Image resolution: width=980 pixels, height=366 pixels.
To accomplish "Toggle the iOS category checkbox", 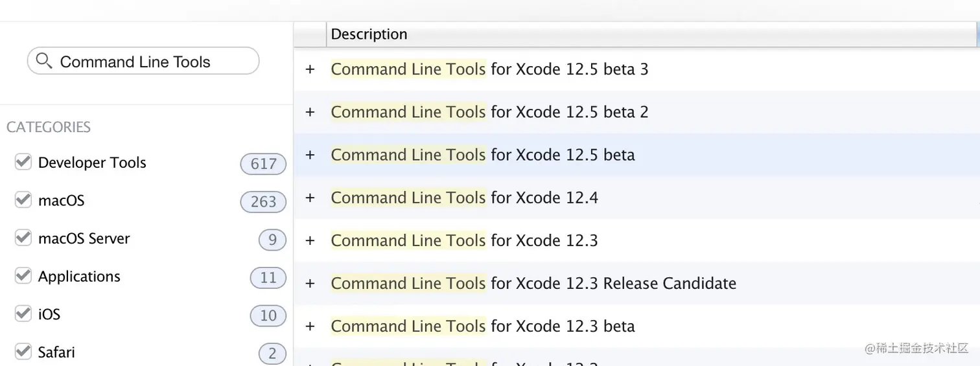I will 23,314.
